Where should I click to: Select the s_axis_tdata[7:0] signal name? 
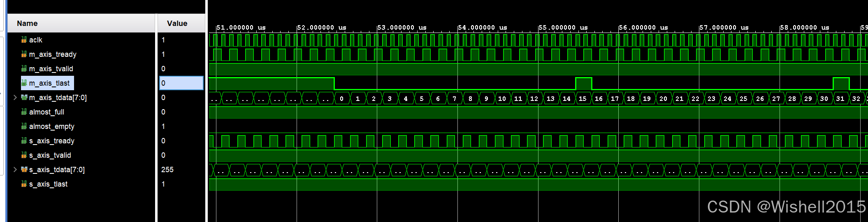pyautogui.click(x=57, y=170)
